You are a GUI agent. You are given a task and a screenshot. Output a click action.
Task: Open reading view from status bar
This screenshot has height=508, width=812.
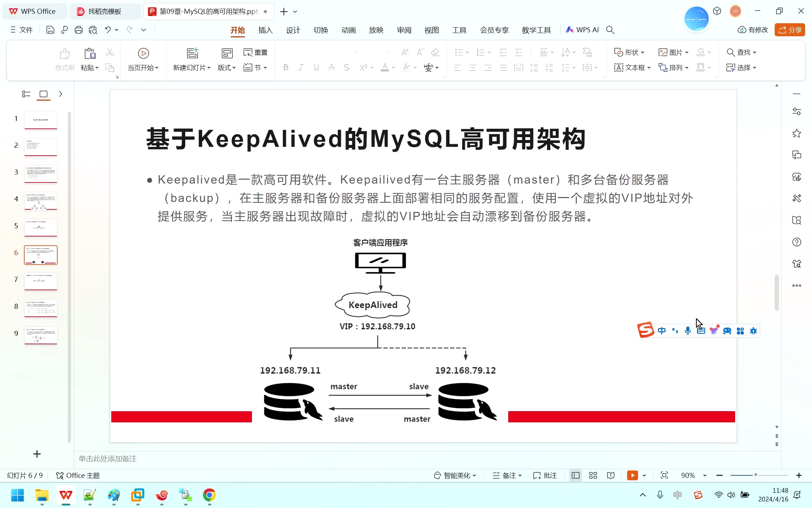coord(611,475)
